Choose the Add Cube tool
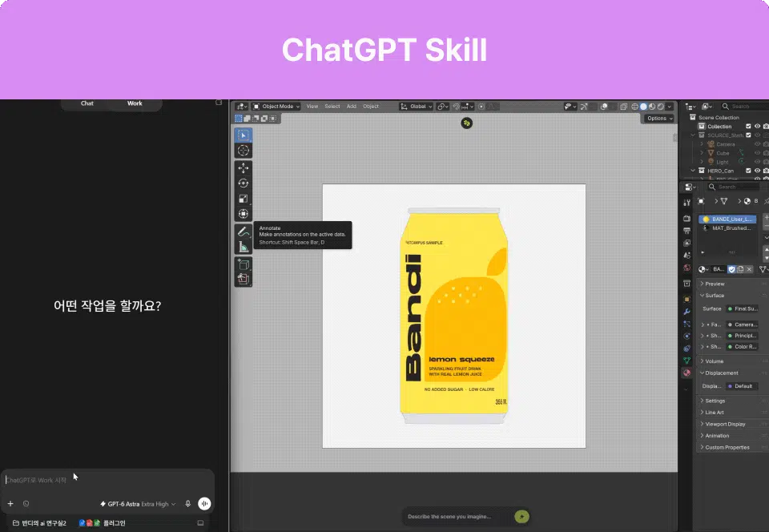 click(244, 264)
